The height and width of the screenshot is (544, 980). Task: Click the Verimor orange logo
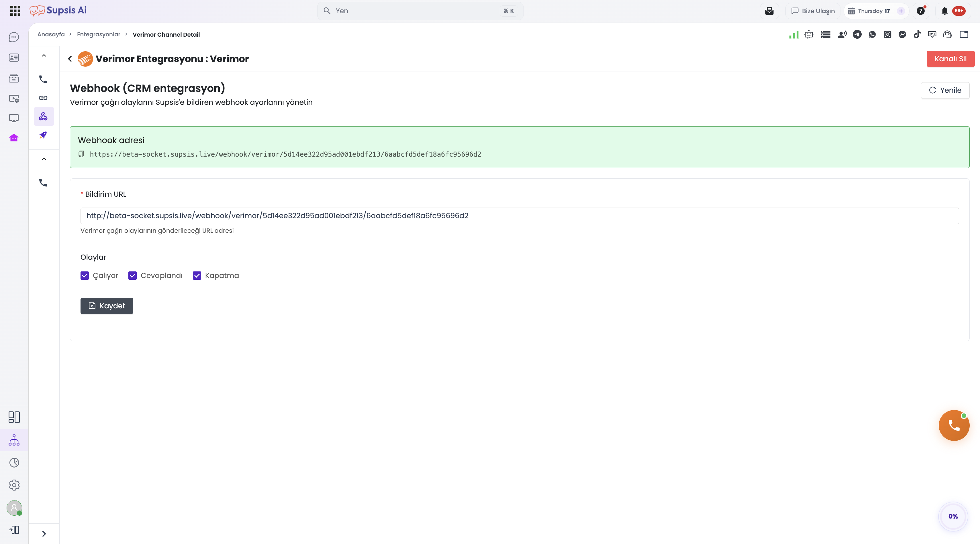pyautogui.click(x=85, y=59)
